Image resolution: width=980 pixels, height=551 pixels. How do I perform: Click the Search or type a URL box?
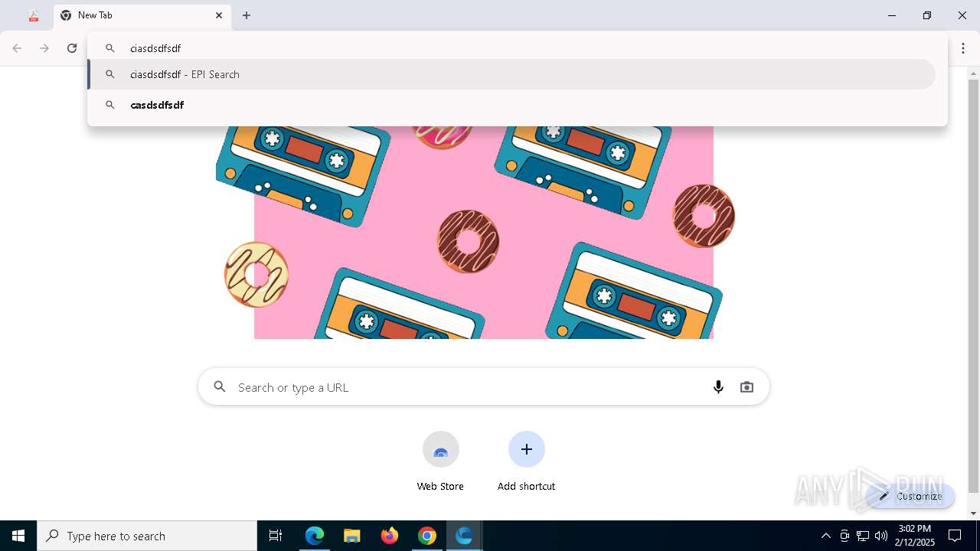[484, 387]
